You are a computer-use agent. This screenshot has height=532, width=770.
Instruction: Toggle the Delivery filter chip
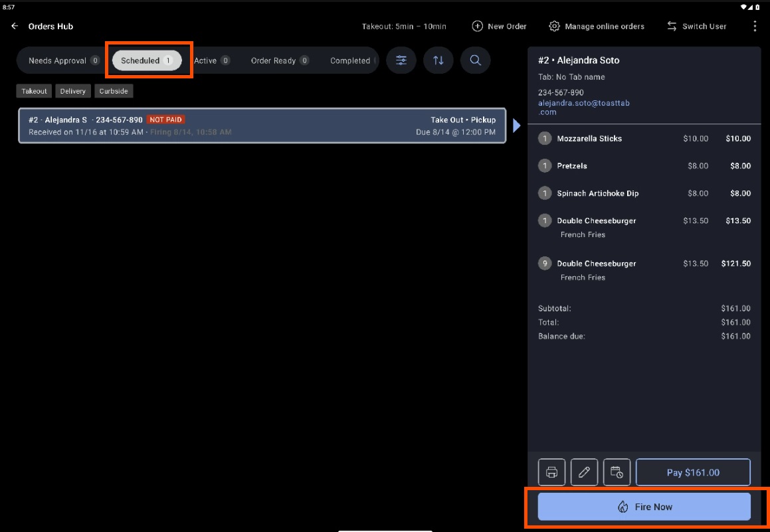(73, 91)
